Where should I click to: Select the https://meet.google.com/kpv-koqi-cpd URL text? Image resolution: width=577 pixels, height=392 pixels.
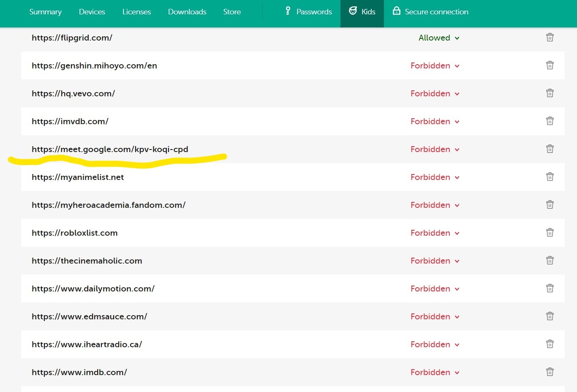pyautogui.click(x=110, y=149)
